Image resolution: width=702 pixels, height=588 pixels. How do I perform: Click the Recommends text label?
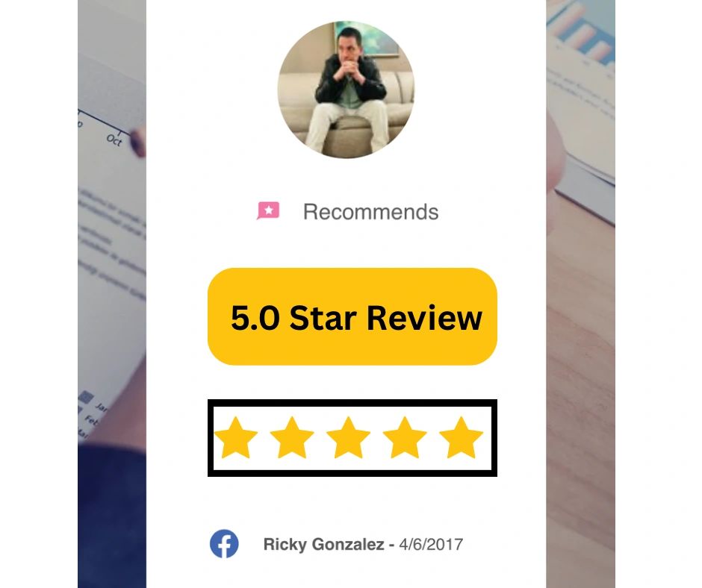coord(370,212)
